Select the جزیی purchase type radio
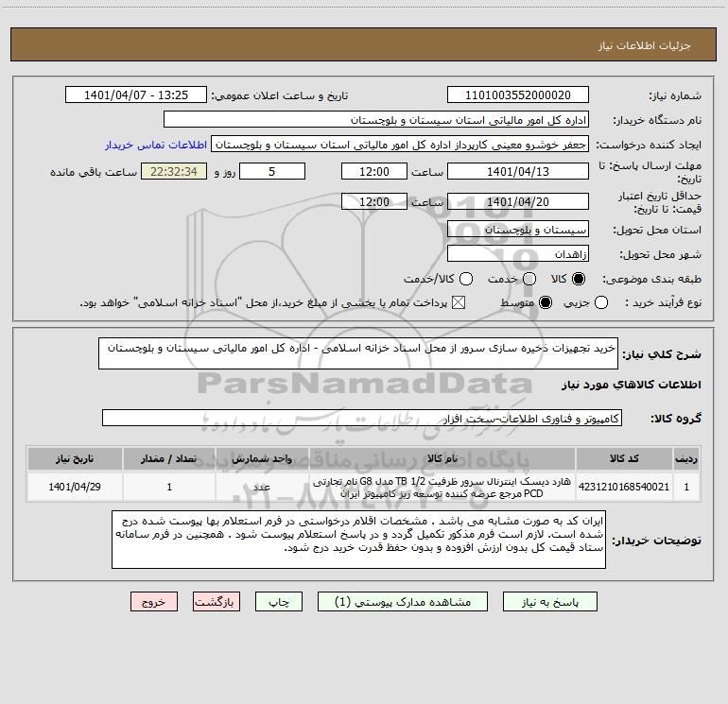 click(x=600, y=302)
